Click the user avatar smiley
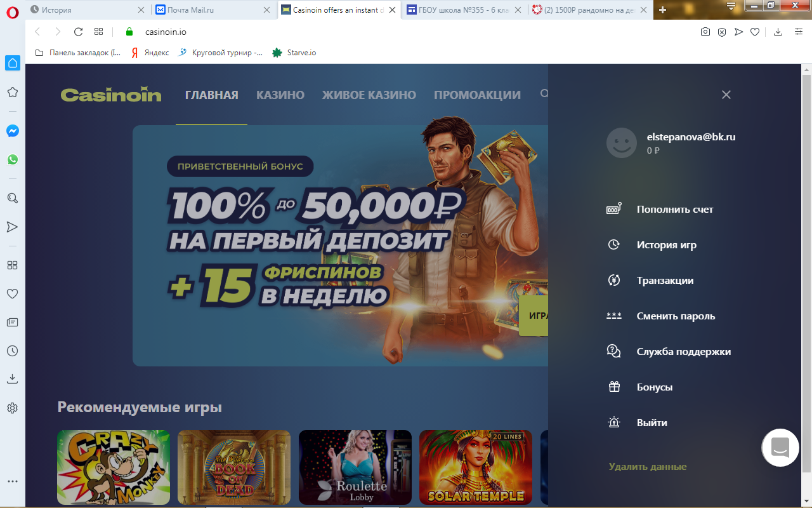 [x=622, y=143]
